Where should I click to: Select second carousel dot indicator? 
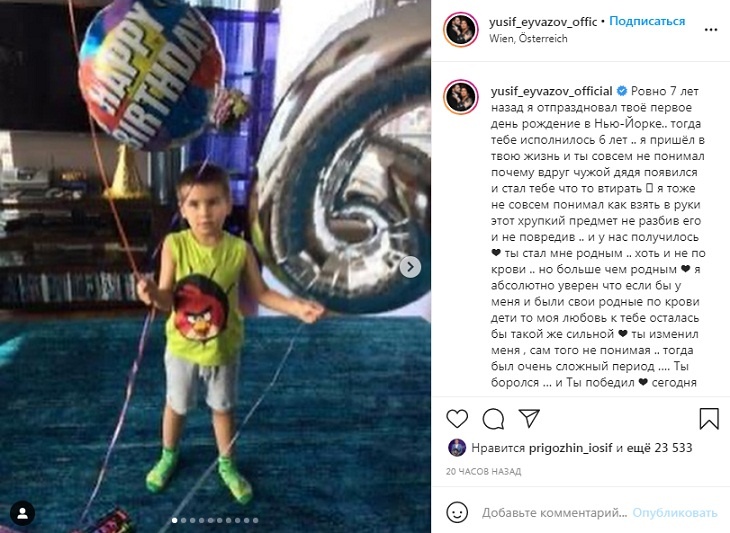pos(183,520)
